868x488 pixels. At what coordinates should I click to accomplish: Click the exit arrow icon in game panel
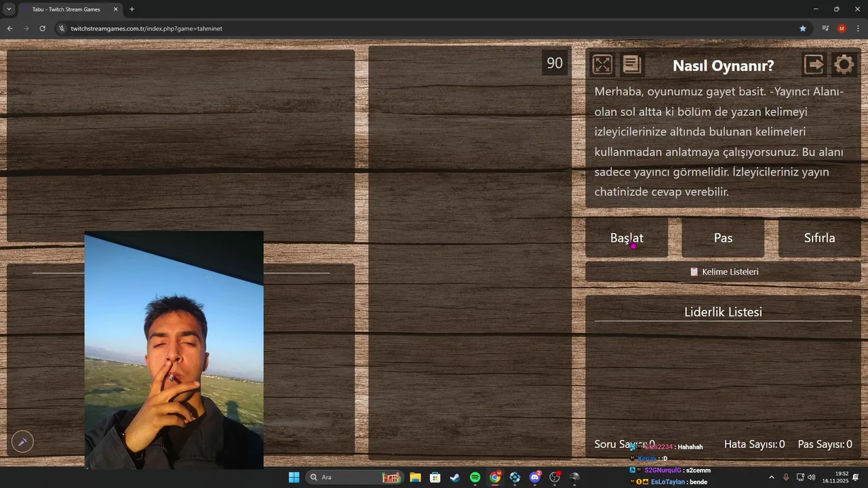point(814,64)
